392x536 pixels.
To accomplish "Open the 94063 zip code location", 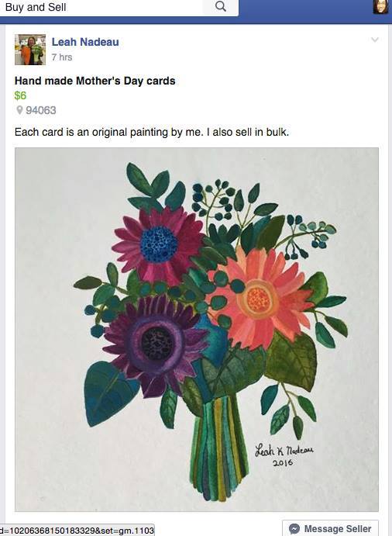I will coord(41,110).
